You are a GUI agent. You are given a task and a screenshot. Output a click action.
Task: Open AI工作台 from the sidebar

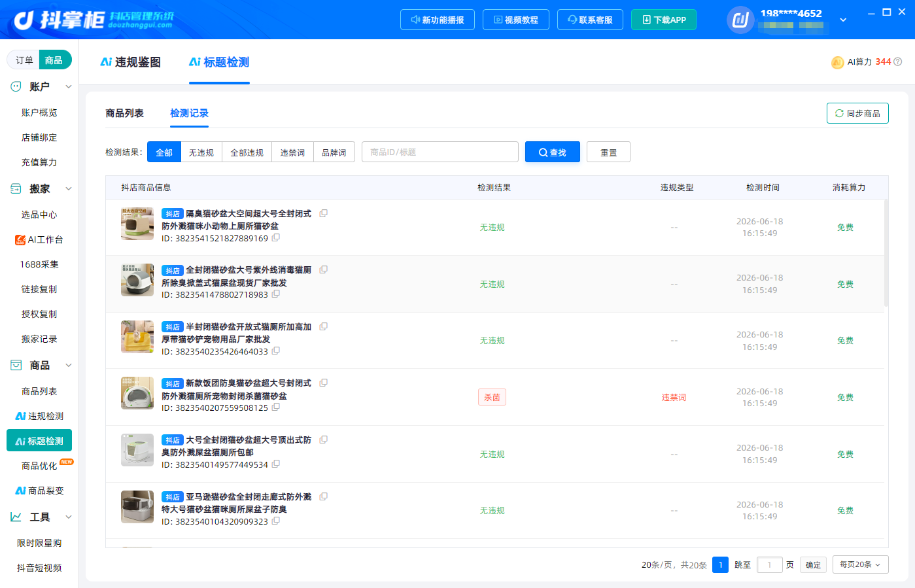39,239
